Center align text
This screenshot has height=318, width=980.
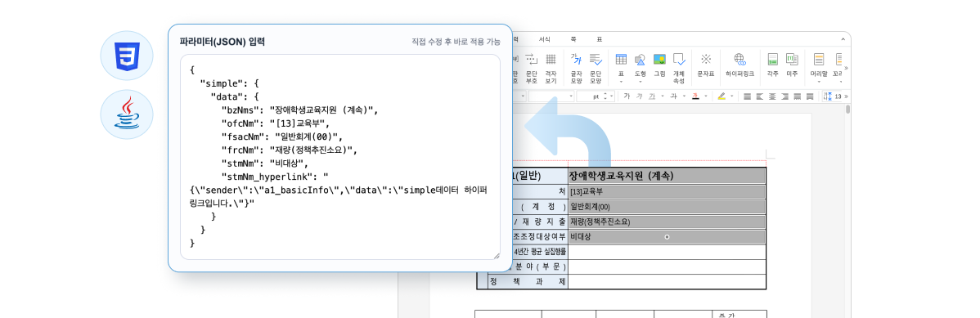[772, 96]
